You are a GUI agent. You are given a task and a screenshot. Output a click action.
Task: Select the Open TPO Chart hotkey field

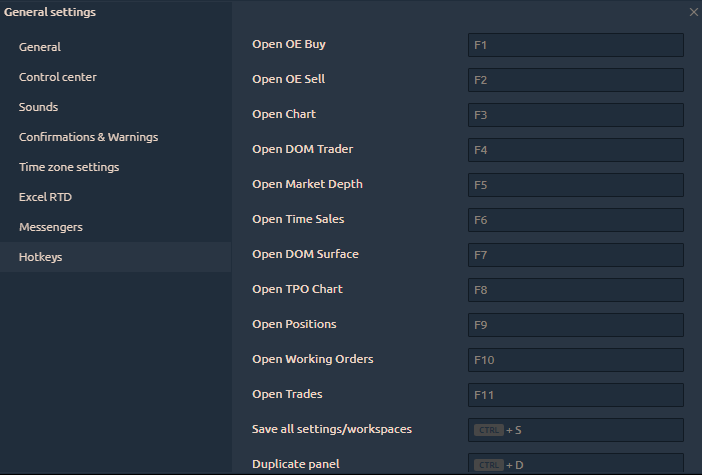[575, 290]
